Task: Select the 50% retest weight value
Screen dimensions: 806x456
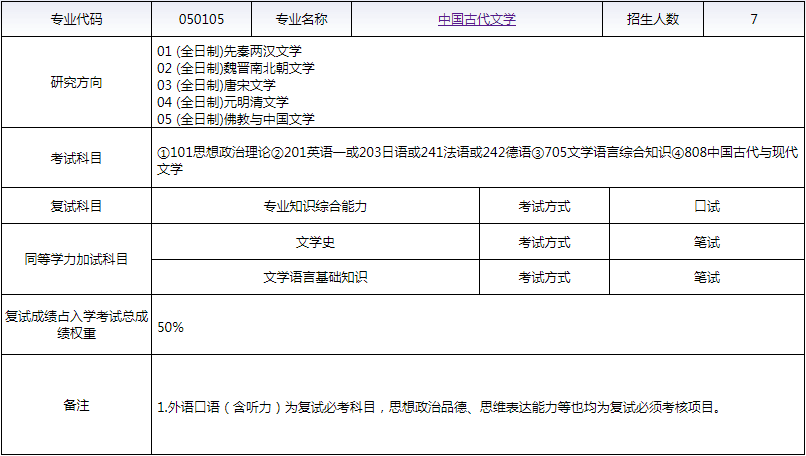Action: [171, 327]
